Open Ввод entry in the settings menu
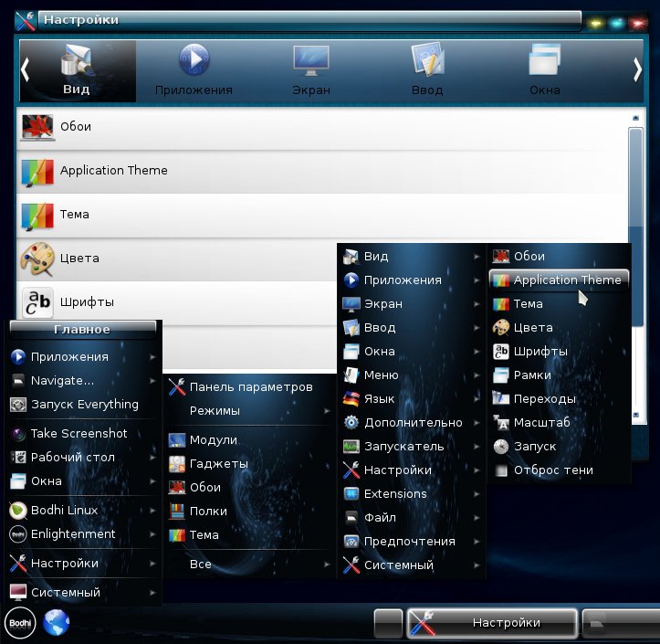 point(411,328)
